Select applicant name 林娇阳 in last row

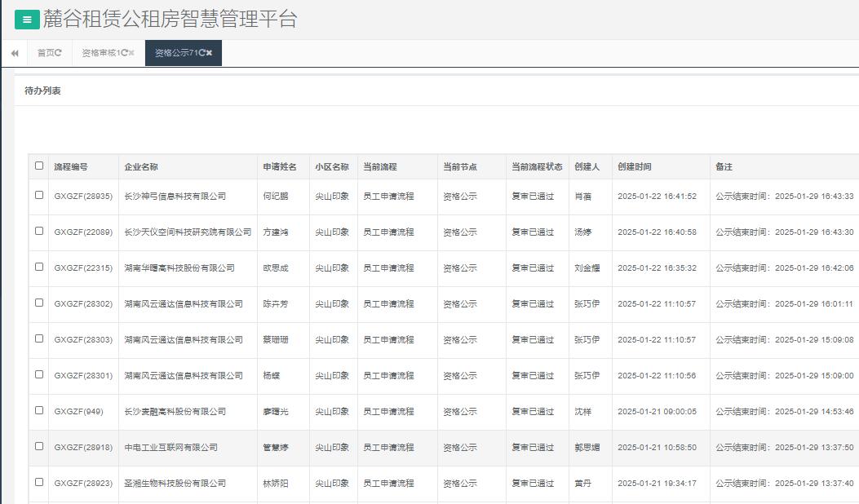[275, 483]
